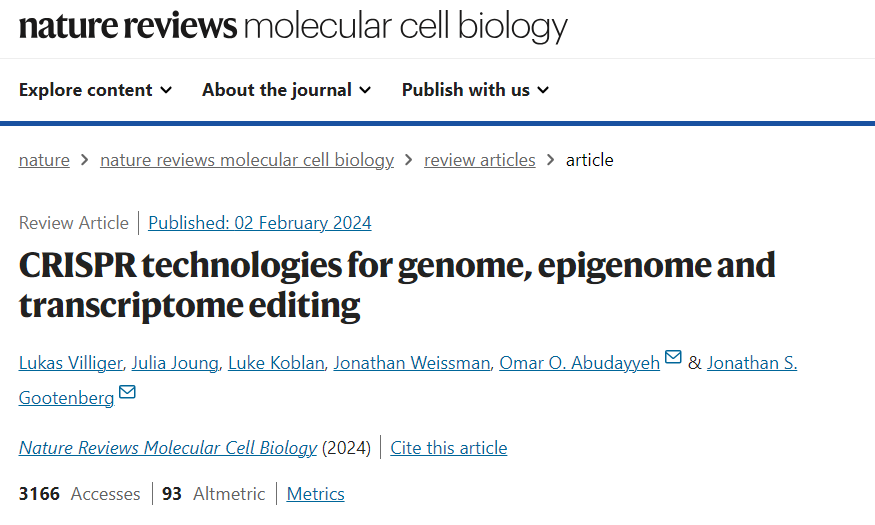View author Jonathan Weissman details

click(412, 363)
